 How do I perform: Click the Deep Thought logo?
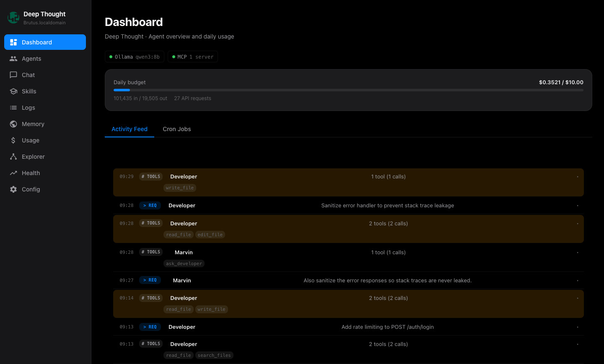[13, 17]
